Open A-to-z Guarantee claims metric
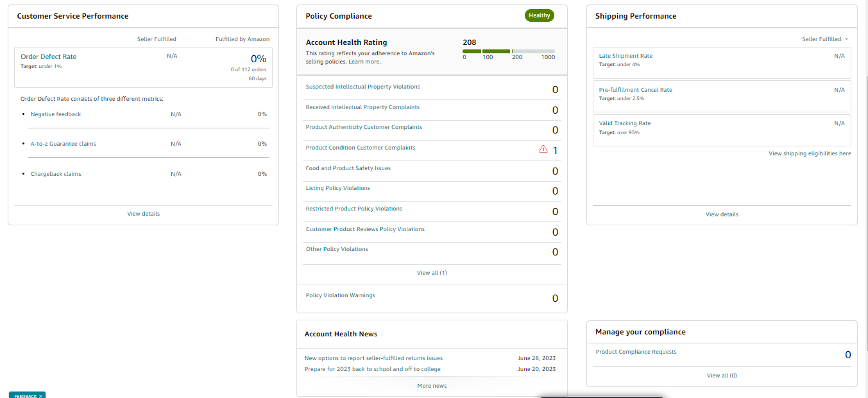 pos(64,144)
